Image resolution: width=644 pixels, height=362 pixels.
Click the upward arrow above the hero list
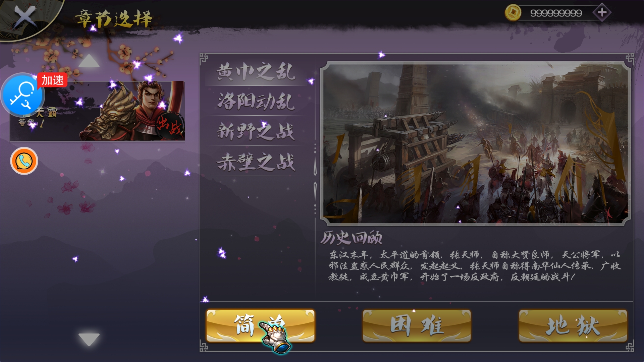[89, 61]
